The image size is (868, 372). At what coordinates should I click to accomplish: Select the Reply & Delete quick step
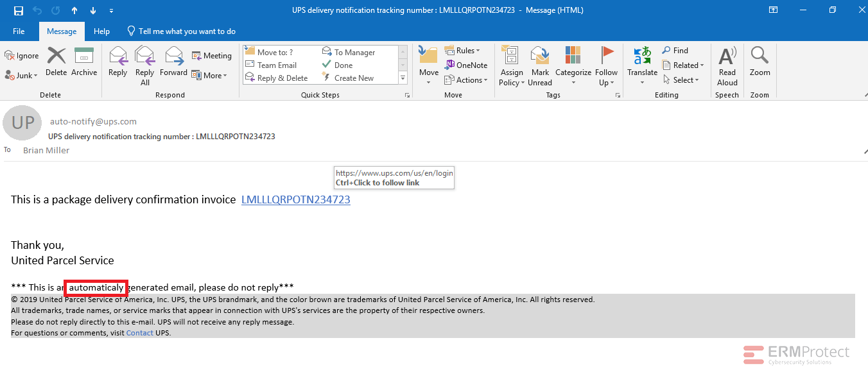[276, 78]
